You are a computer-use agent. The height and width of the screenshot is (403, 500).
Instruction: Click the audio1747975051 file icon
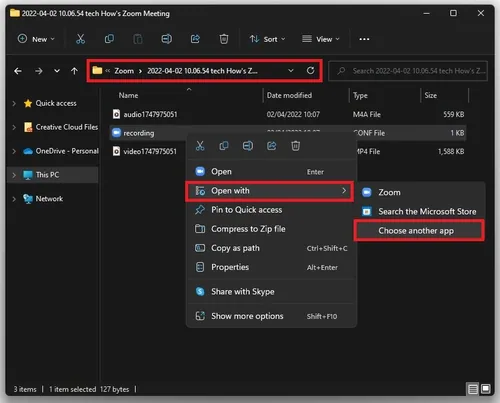click(116, 114)
